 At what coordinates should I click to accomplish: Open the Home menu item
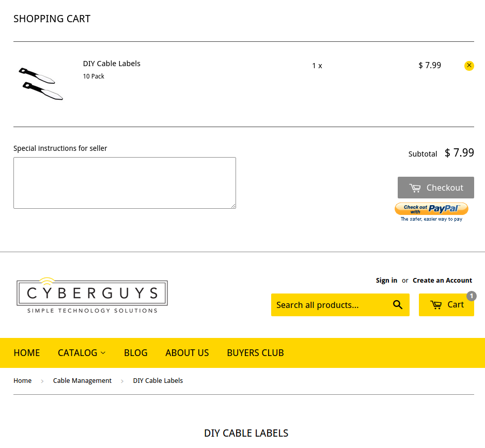[27, 353]
